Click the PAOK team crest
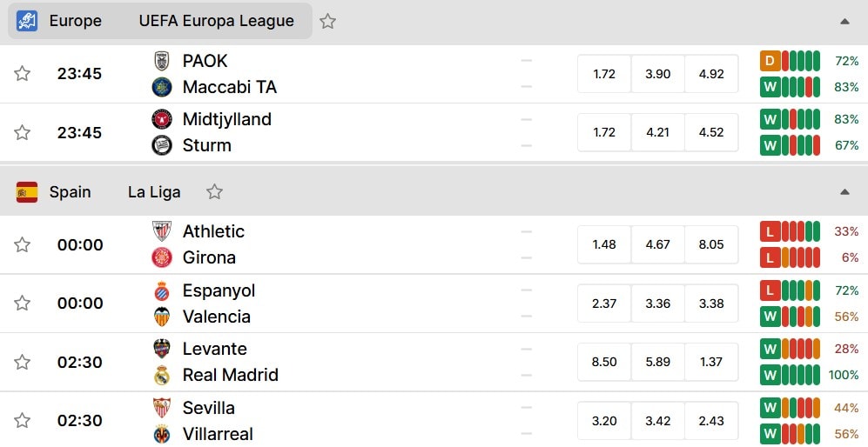The height and width of the screenshot is (447, 868). [x=162, y=61]
